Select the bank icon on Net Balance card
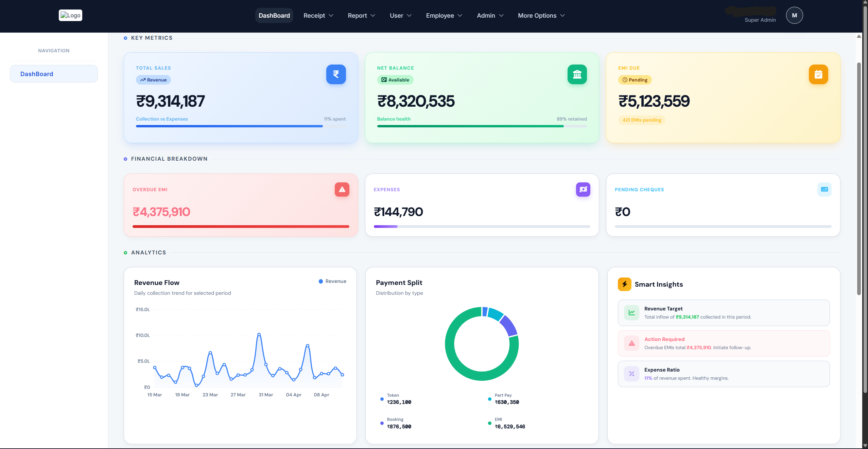The width and height of the screenshot is (868, 449). 577,74
